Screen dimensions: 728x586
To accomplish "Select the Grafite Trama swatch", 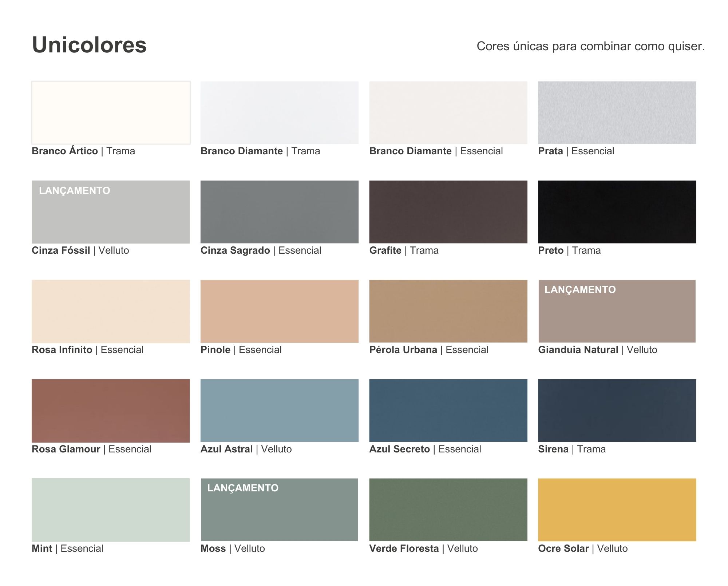I will coord(448,212).
